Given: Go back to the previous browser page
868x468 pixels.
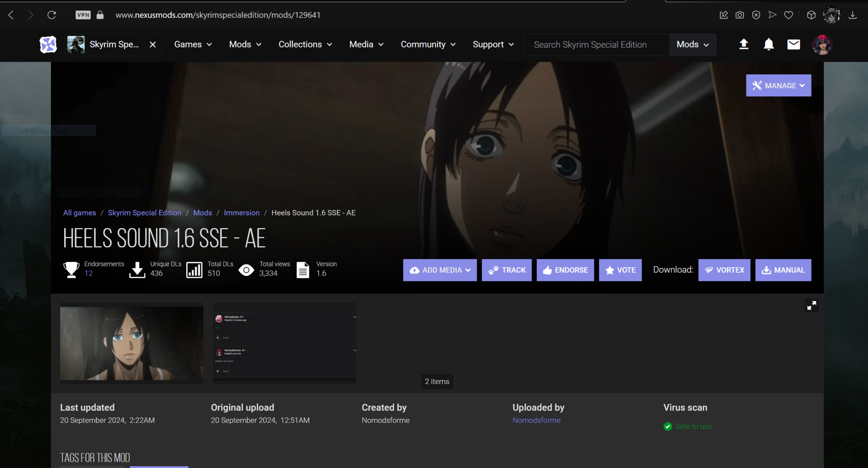Looking at the screenshot, I should (x=11, y=15).
